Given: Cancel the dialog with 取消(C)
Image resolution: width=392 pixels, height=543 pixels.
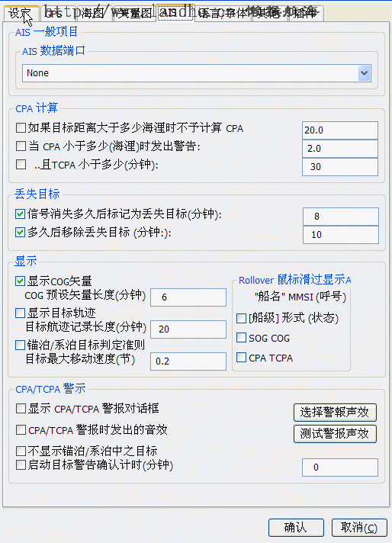Looking at the screenshot, I should tap(359, 528).
